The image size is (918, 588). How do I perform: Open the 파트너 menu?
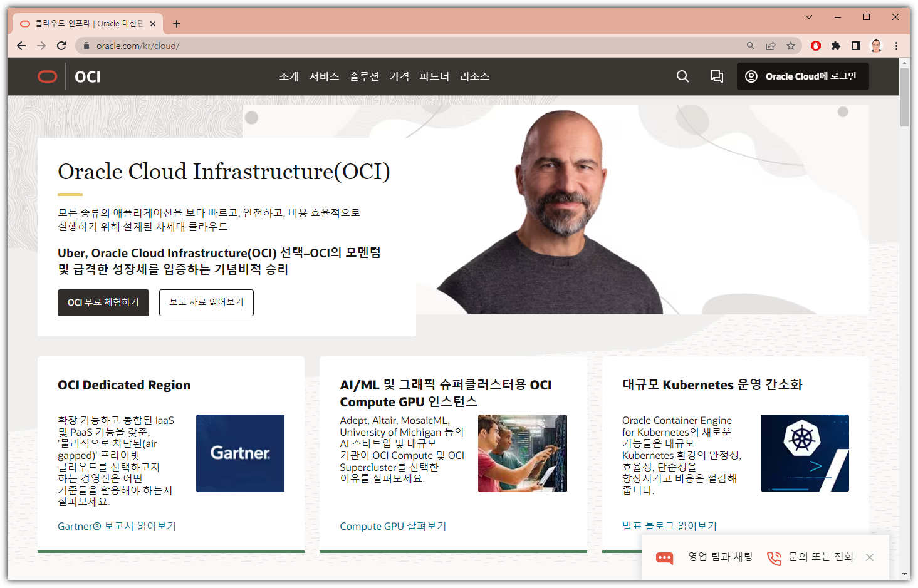pyautogui.click(x=434, y=76)
